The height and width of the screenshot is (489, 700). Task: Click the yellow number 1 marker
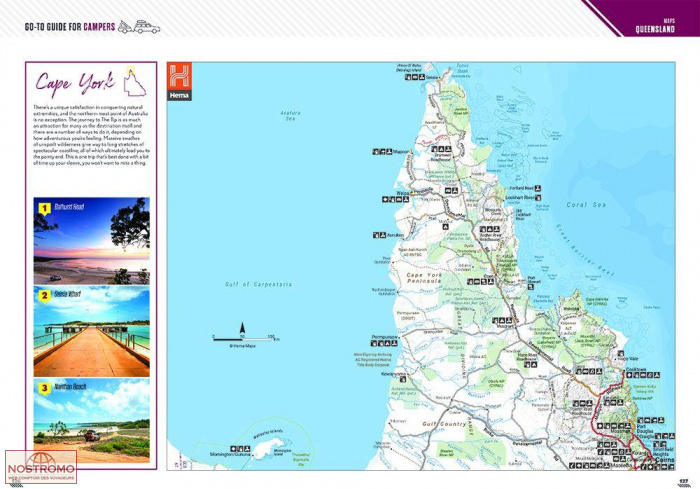point(44,209)
